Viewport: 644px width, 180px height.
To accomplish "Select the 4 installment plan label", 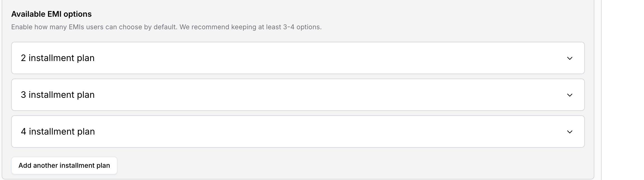I will (x=57, y=131).
